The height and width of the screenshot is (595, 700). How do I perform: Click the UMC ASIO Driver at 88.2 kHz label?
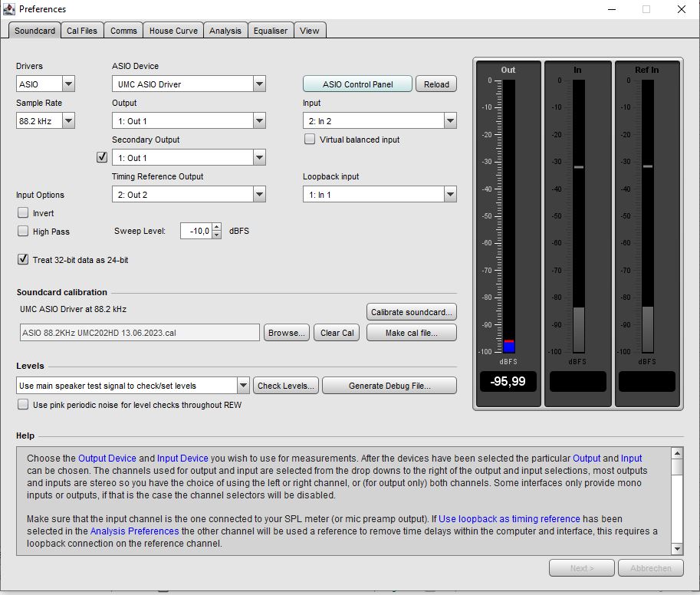(73, 309)
